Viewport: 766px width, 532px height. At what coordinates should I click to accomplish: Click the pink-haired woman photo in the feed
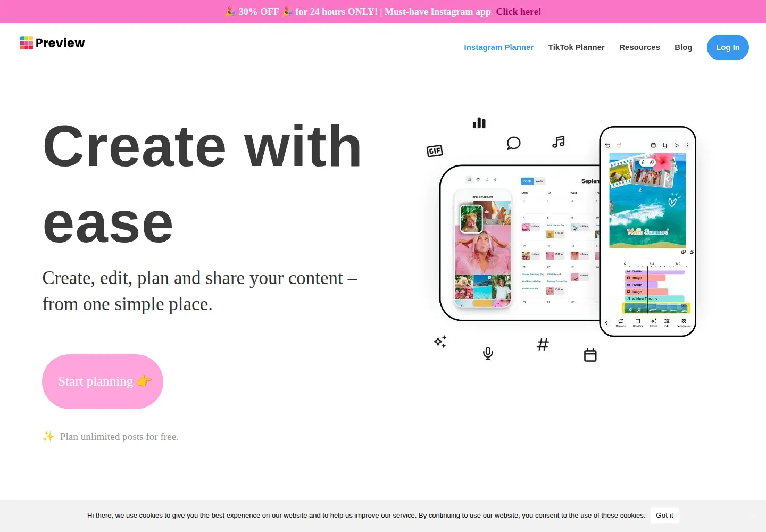coord(482,250)
